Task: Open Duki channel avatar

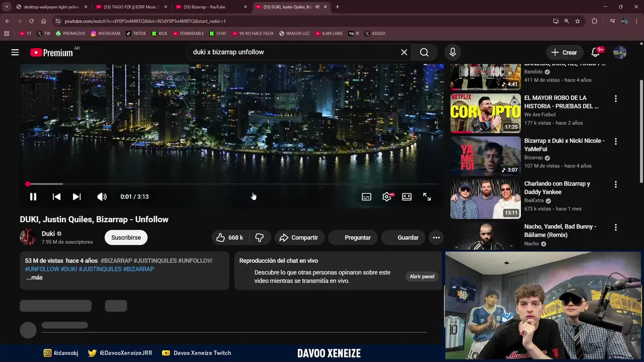Action: coord(28,237)
